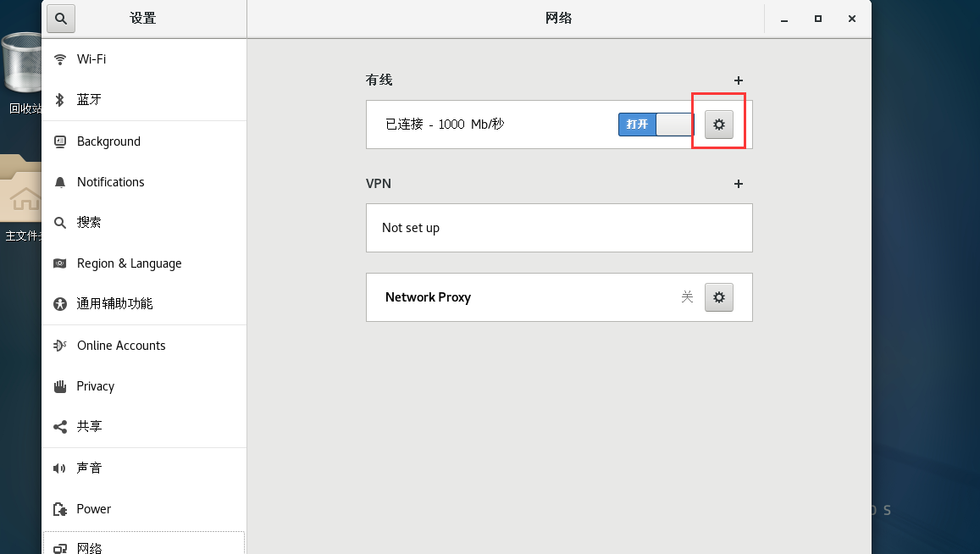The width and height of the screenshot is (980, 554).
Task: Click the 有线 section heading
Action: click(379, 80)
